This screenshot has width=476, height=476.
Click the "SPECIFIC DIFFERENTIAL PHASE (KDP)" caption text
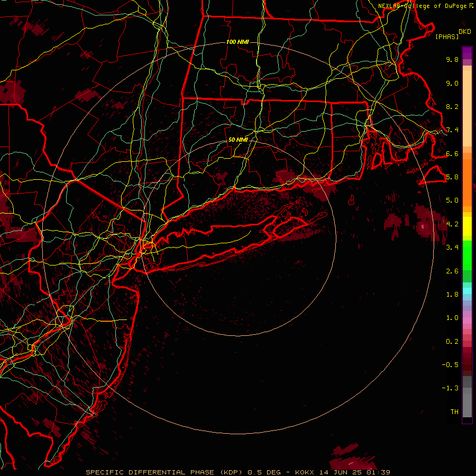(164, 472)
